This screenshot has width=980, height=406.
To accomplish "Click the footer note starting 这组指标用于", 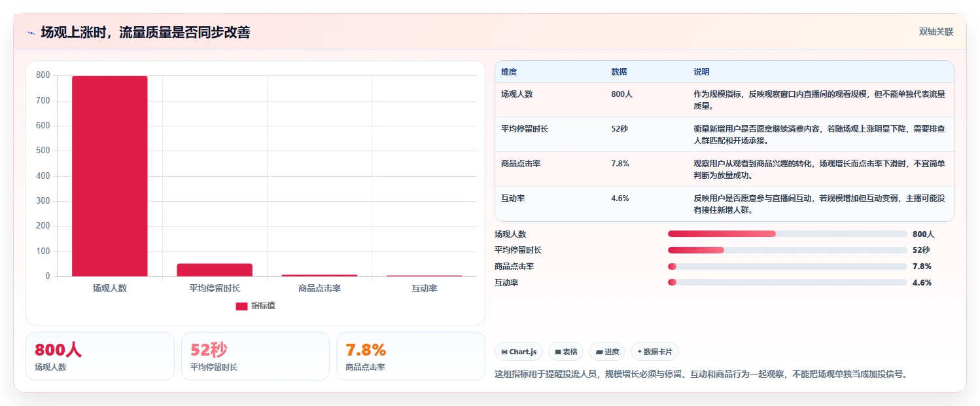I will (701, 374).
